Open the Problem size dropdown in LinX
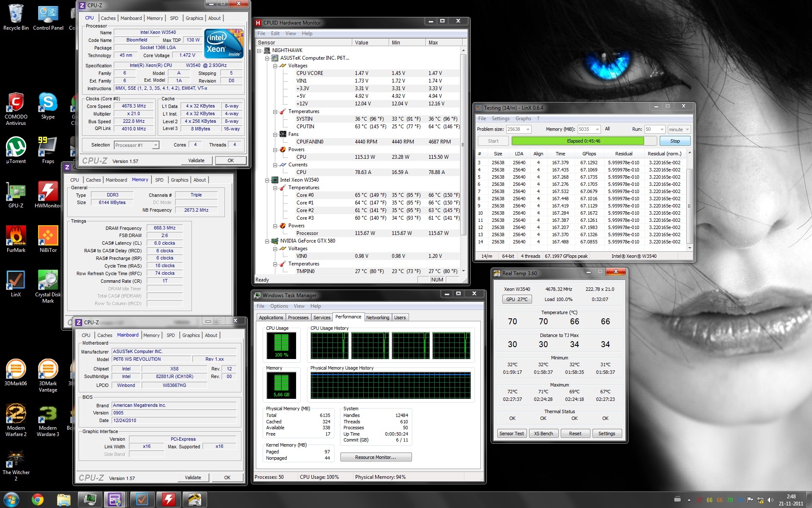 coord(527,130)
